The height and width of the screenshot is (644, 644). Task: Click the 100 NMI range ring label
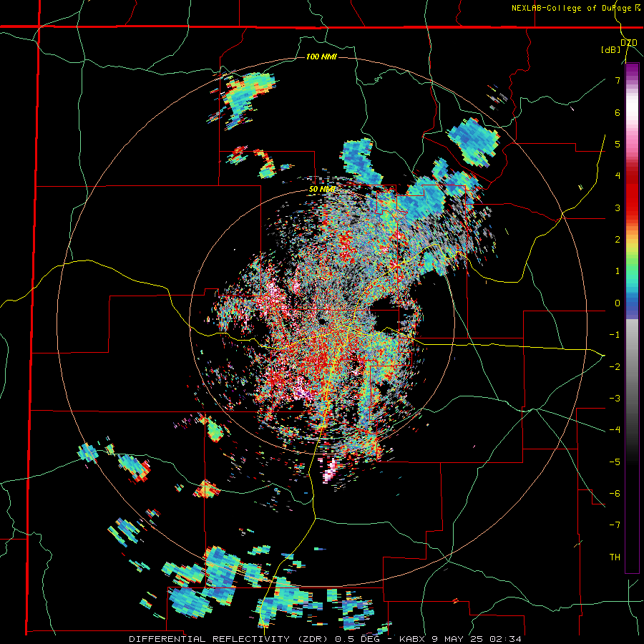pos(321,57)
